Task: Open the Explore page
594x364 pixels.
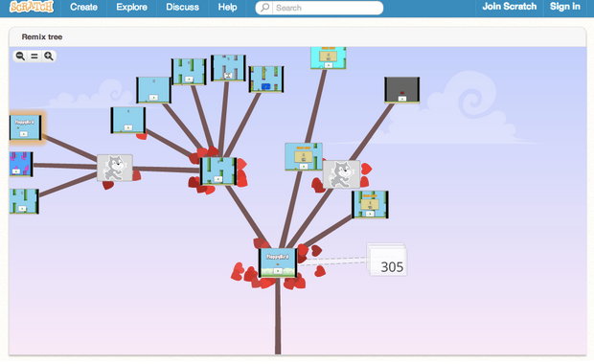Action: [131, 8]
